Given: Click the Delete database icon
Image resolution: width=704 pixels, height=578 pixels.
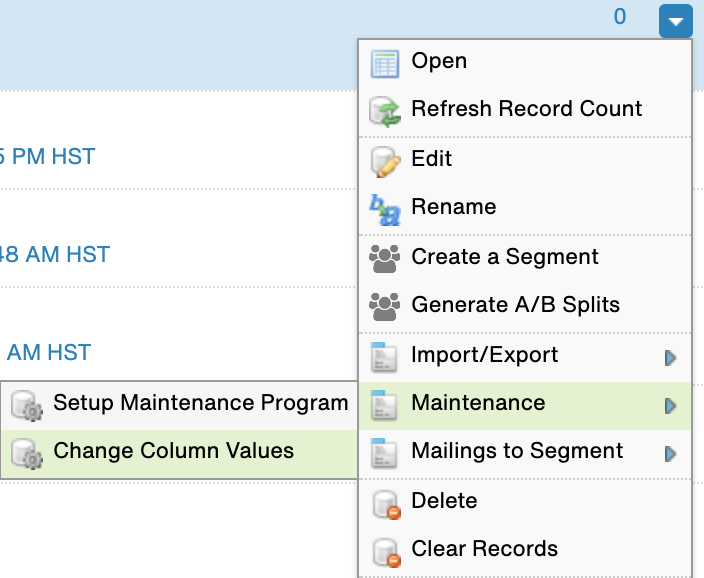Looking at the screenshot, I should [x=386, y=505].
